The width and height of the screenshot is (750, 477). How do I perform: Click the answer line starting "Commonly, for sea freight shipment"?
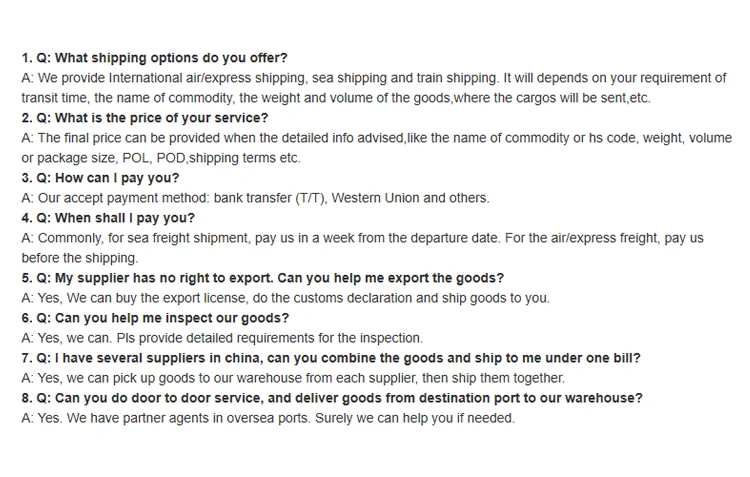pos(362,238)
